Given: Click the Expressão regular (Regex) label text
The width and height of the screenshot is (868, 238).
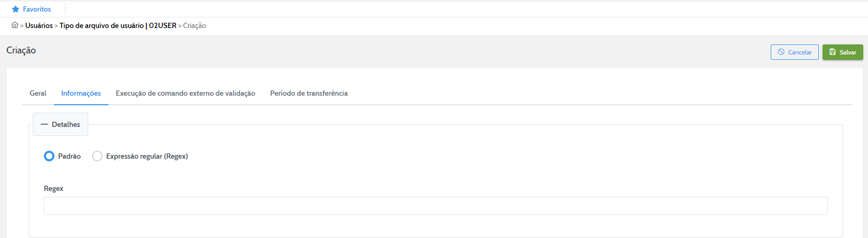Looking at the screenshot, I should 147,156.
